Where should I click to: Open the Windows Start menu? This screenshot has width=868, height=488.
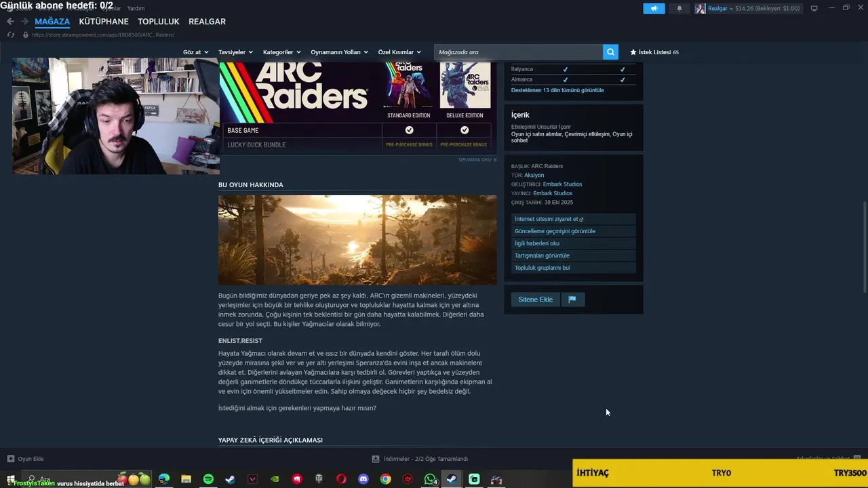10,479
